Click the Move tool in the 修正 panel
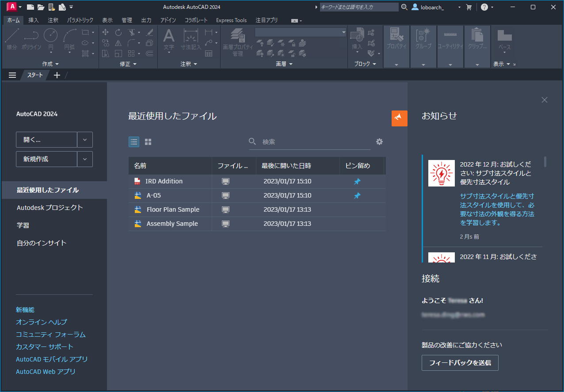 click(106, 32)
